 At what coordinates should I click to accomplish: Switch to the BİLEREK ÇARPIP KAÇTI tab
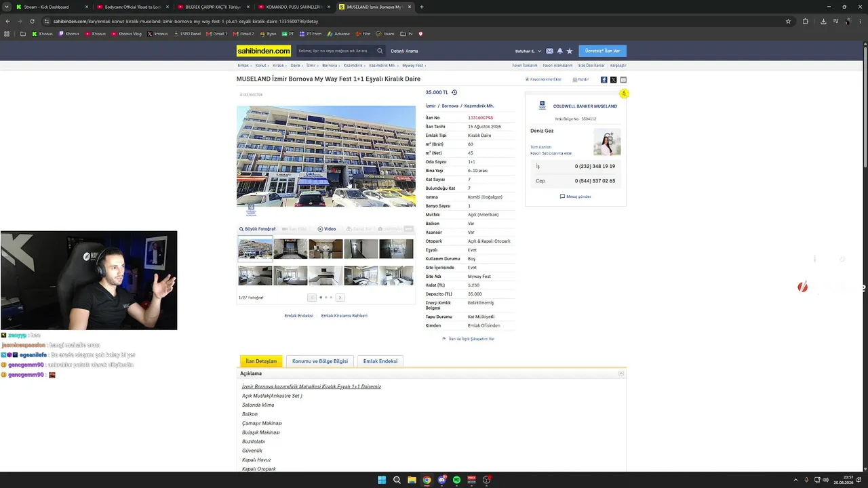point(212,7)
